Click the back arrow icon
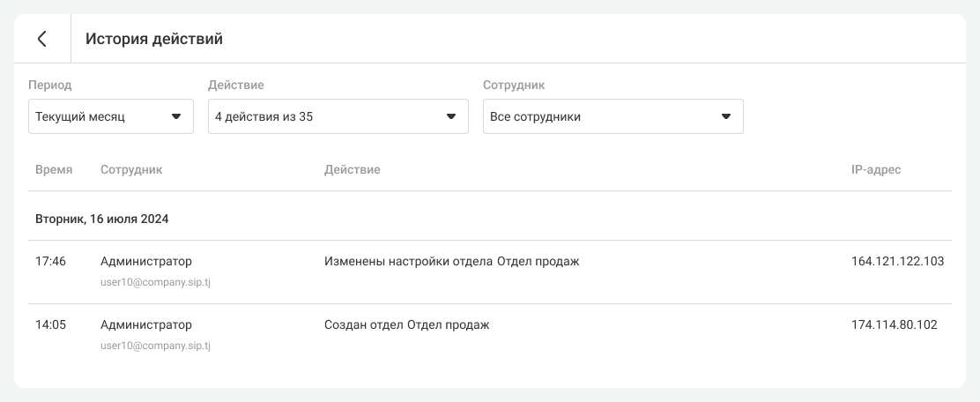This screenshot has width=980, height=402. pyautogui.click(x=41, y=39)
